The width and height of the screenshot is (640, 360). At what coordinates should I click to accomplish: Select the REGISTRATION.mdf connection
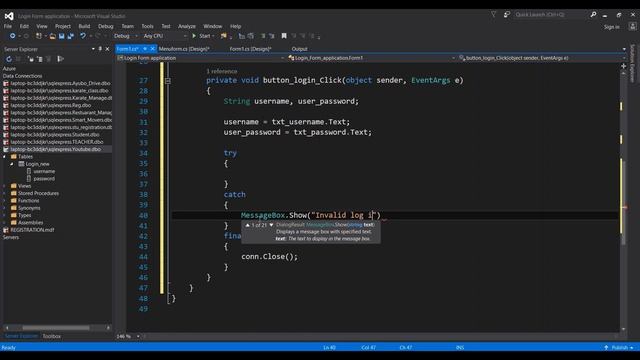[32, 230]
